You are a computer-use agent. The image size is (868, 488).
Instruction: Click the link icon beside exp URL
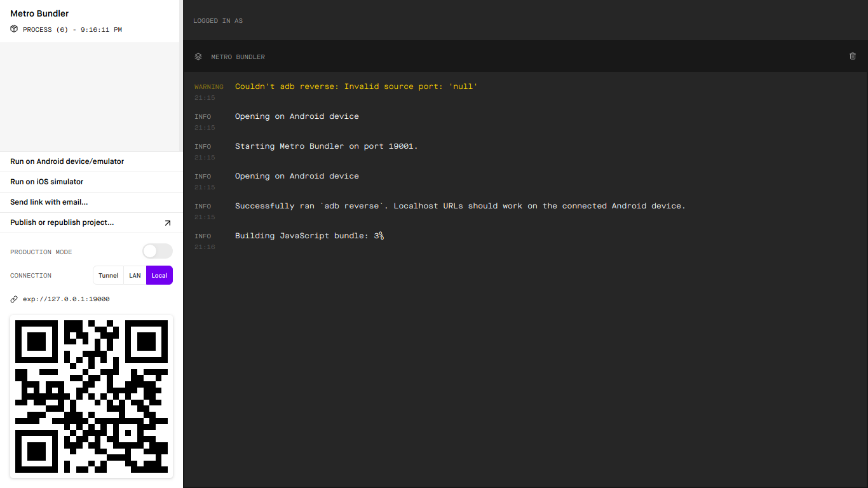[14, 299]
